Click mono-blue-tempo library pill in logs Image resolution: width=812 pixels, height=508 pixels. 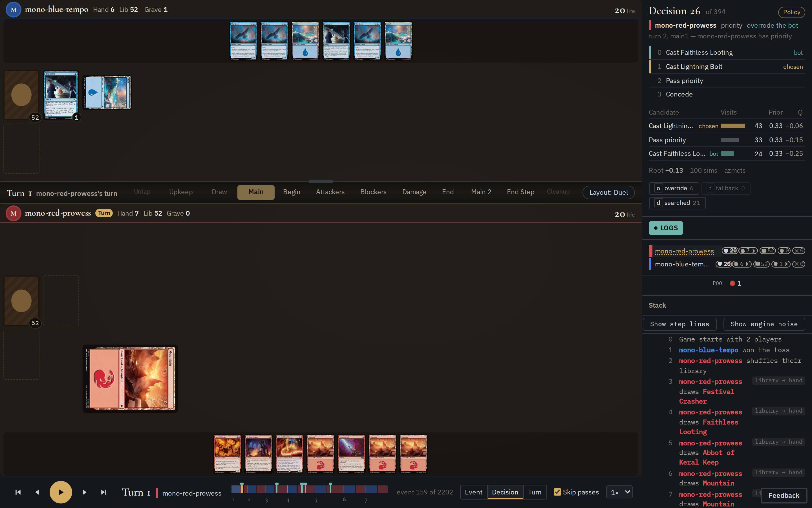point(761,264)
